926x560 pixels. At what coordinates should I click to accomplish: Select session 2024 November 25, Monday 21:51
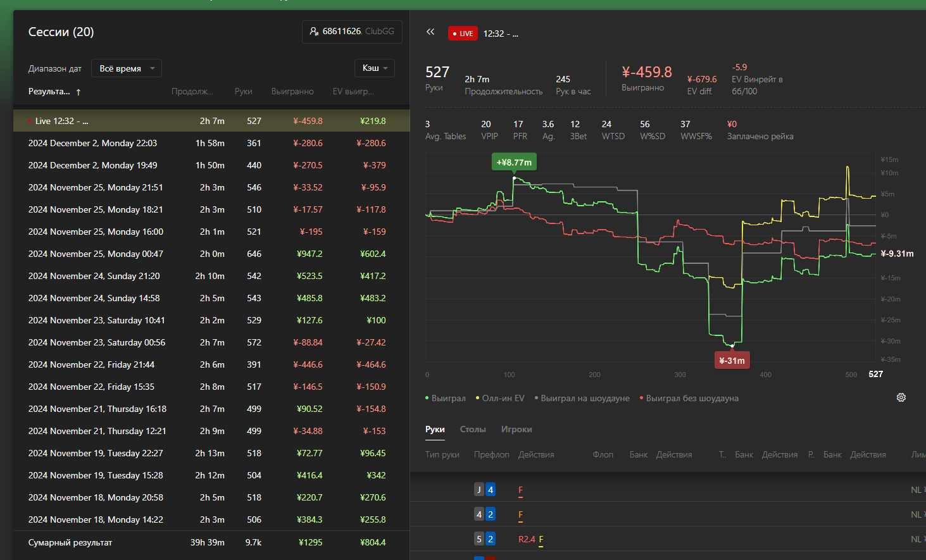tap(211, 187)
